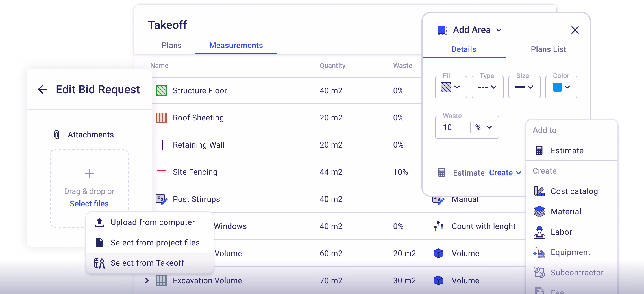This screenshot has width=644, height=294.
Task: Click Site Fencing red line icon
Action: (162, 170)
